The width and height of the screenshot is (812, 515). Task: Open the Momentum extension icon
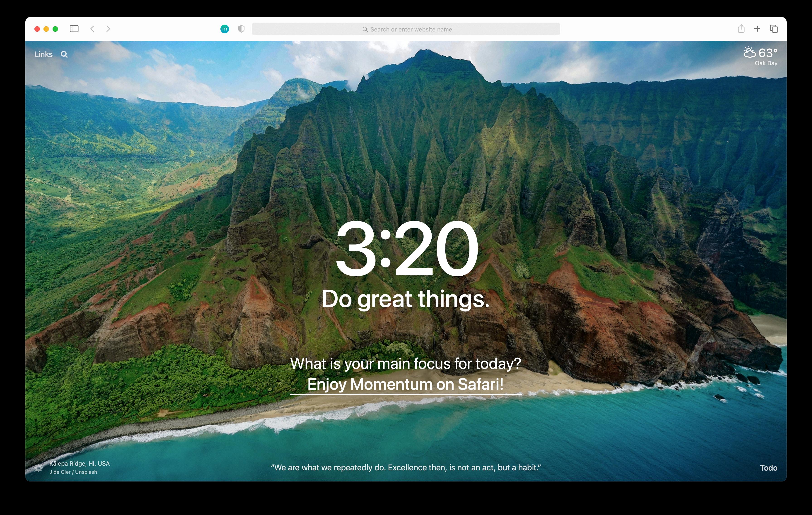pos(225,29)
